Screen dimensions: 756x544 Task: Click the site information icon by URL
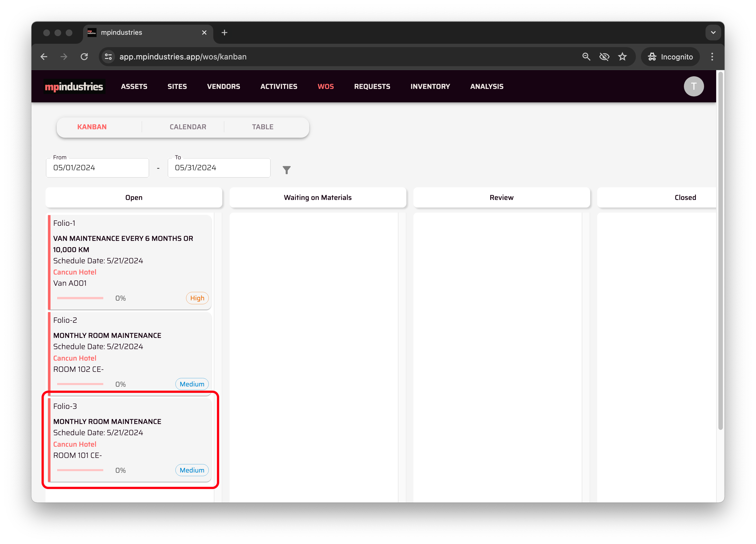(108, 57)
